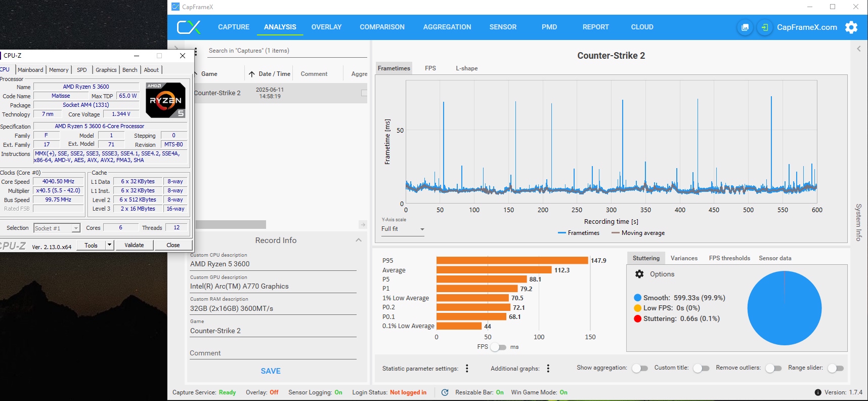Screen dimensions: 868x401
Task: Click the Search in Captures field
Action: coord(287,51)
